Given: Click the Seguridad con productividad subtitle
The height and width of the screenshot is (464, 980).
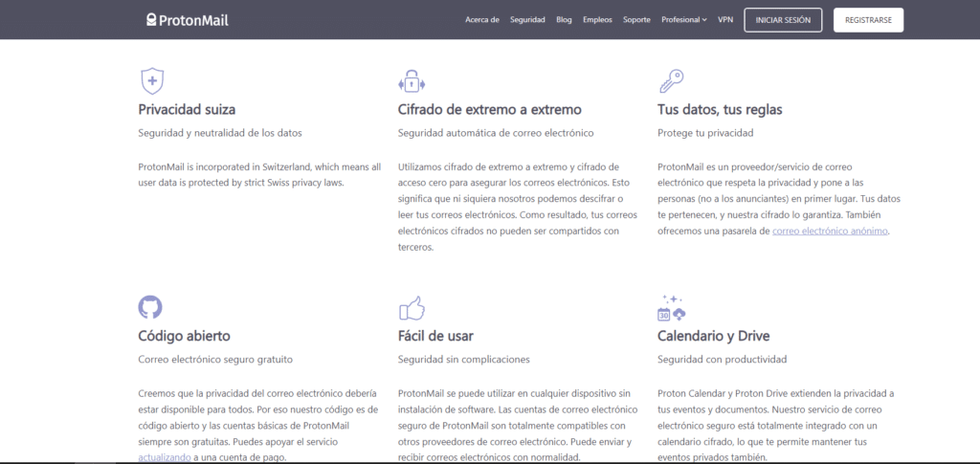Looking at the screenshot, I should (x=722, y=360).
